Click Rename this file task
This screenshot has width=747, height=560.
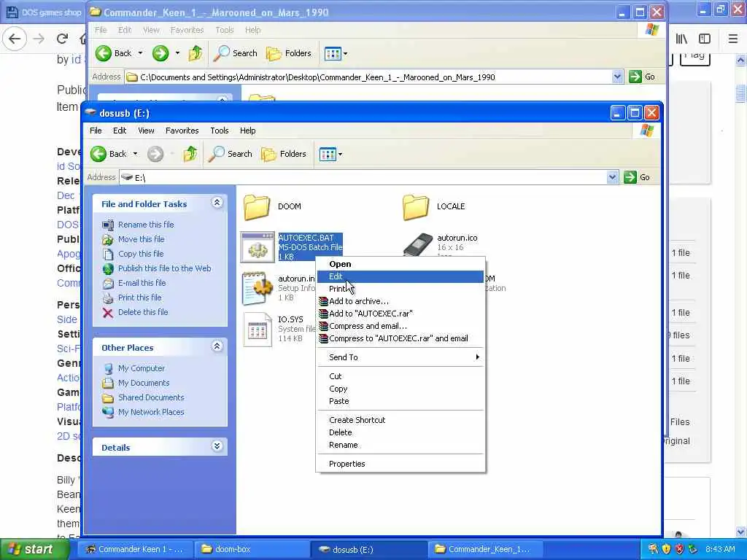146,225
